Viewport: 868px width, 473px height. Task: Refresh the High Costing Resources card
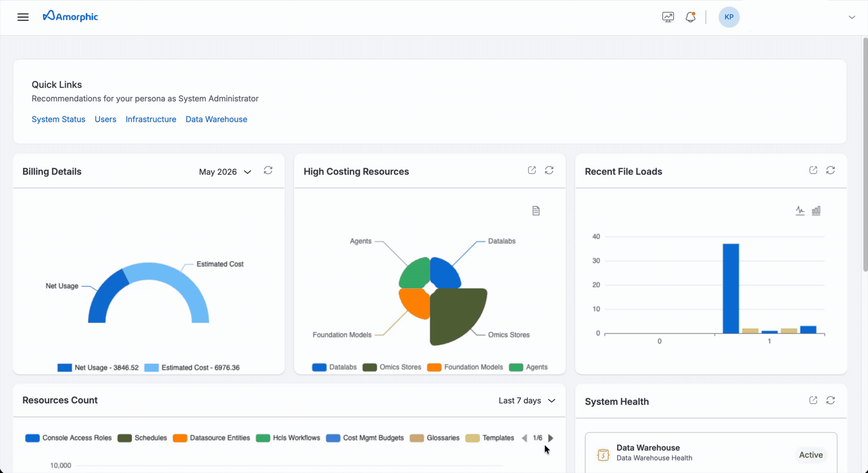pos(549,170)
